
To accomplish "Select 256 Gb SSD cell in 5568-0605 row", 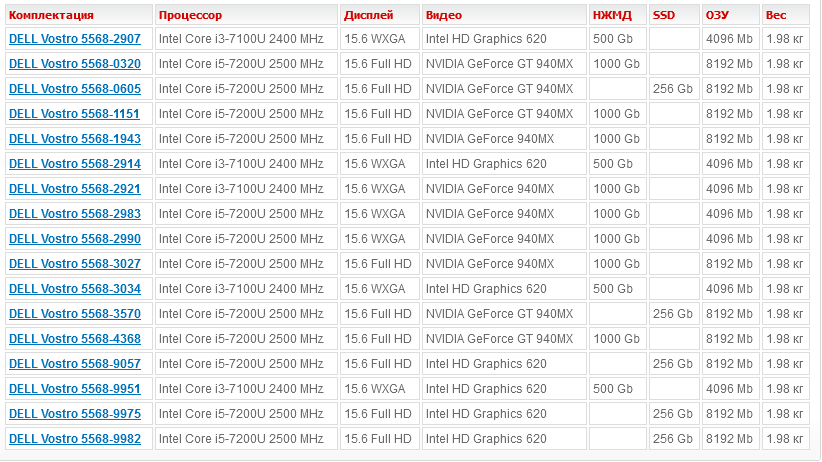I will tap(674, 89).
